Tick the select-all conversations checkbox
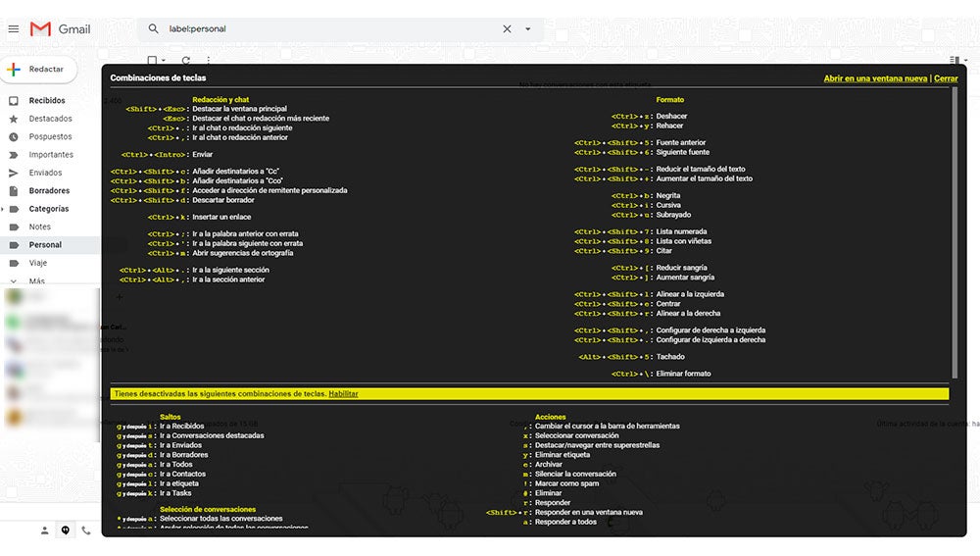The width and height of the screenshot is (980, 556). pos(152,60)
